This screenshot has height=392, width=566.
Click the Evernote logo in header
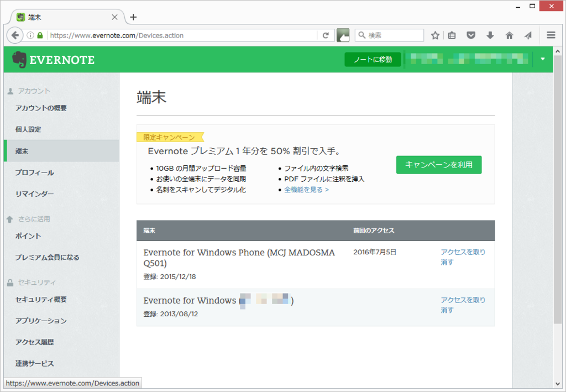pos(53,60)
